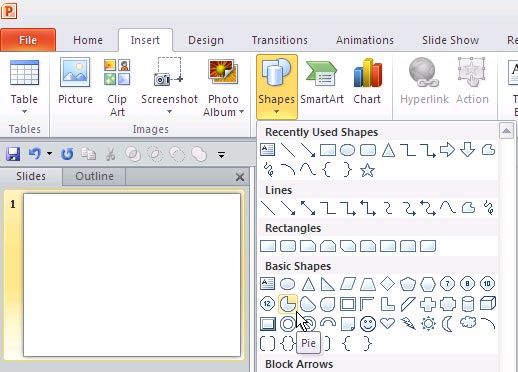Pick the Heptagon shape labeled 7

447,284
